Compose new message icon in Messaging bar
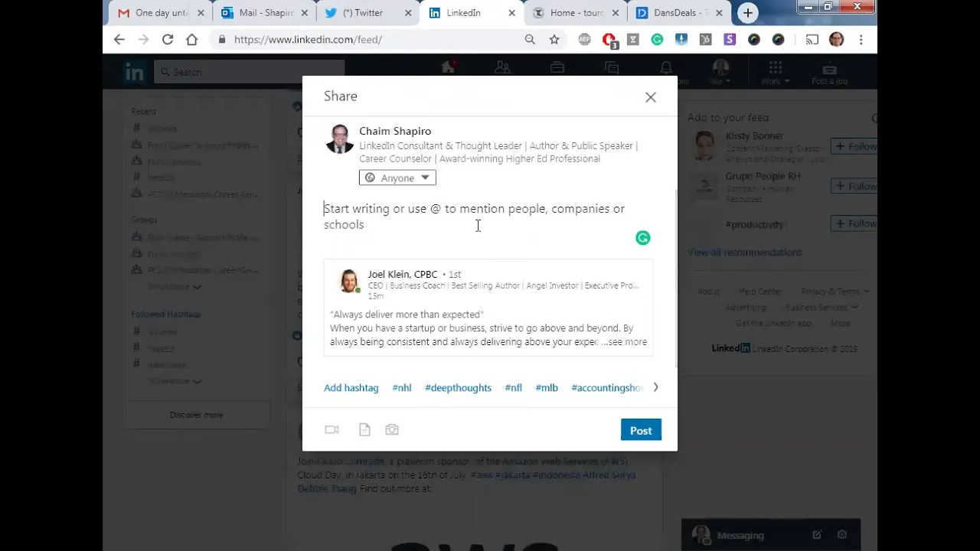 coord(817,535)
